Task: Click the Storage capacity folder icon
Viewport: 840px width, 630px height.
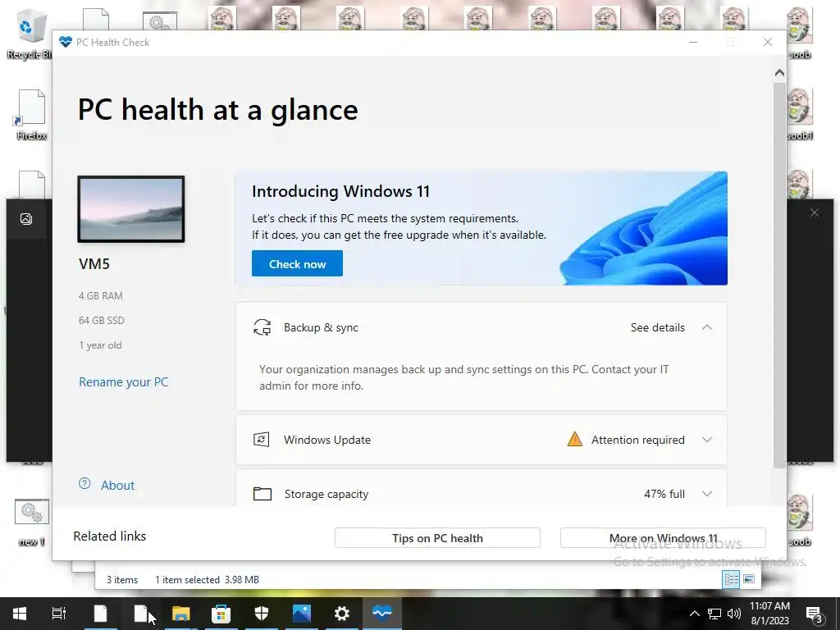Action: coord(262,493)
